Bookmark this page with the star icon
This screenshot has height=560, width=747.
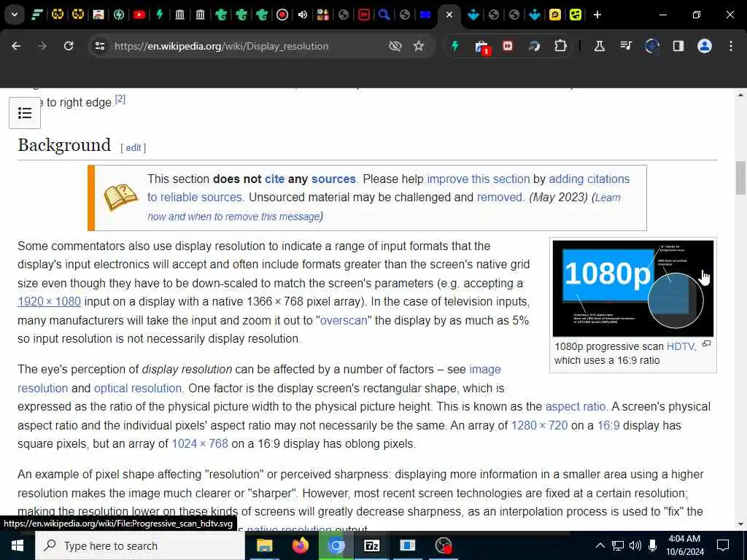pyautogui.click(x=418, y=46)
